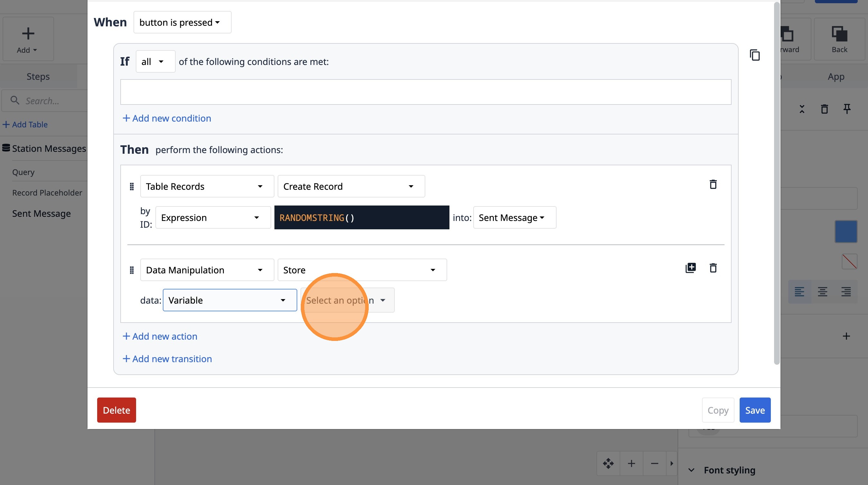This screenshot has height=485, width=868.
Task: Click drag handle of Data Manipulation row
Action: tap(132, 270)
